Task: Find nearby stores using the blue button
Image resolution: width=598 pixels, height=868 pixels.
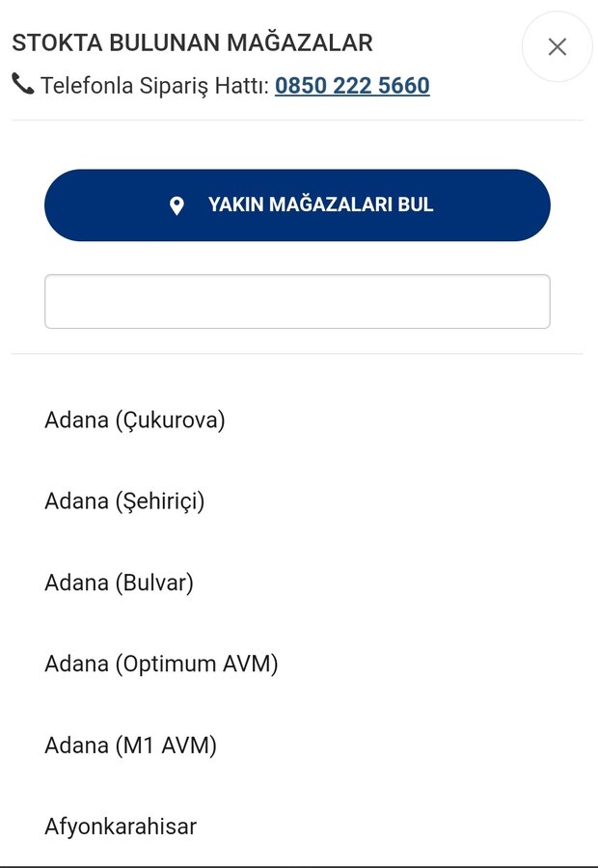Action: pos(297,205)
